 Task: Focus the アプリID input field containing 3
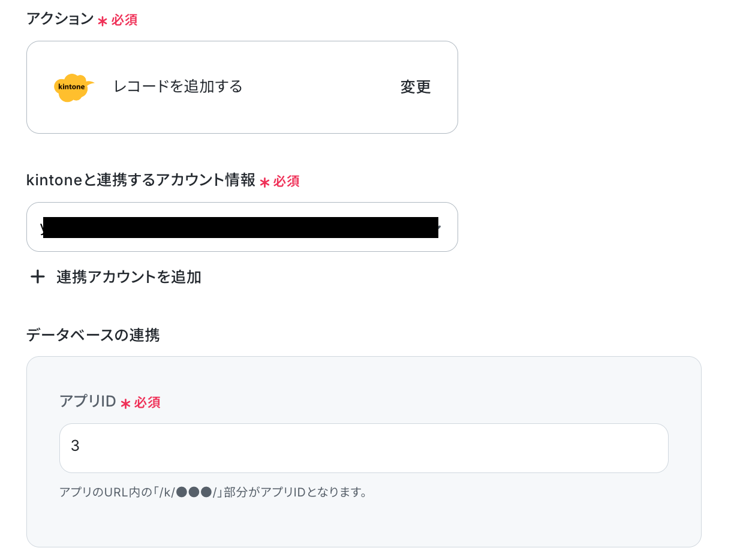pos(364,448)
